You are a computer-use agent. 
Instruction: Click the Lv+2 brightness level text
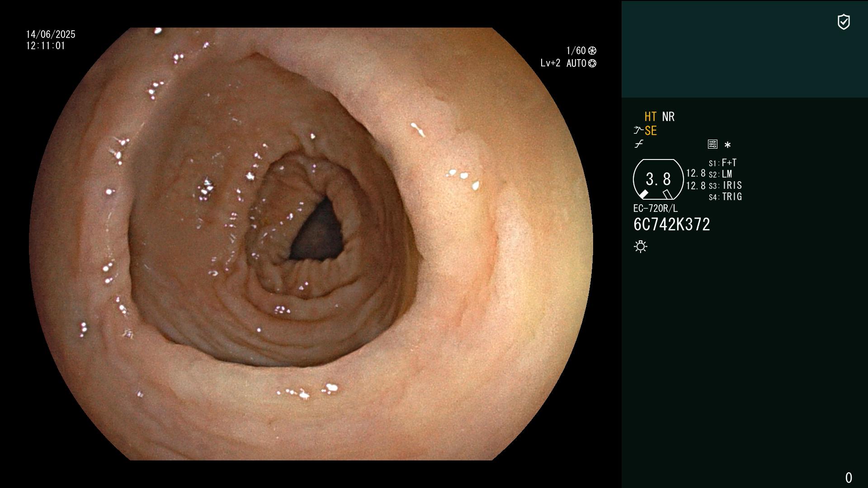pyautogui.click(x=550, y=63)
